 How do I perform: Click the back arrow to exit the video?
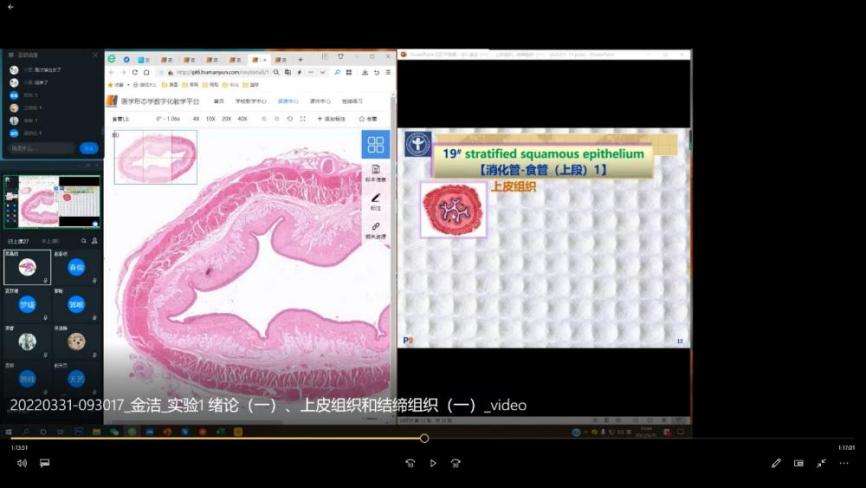(11, 7)
